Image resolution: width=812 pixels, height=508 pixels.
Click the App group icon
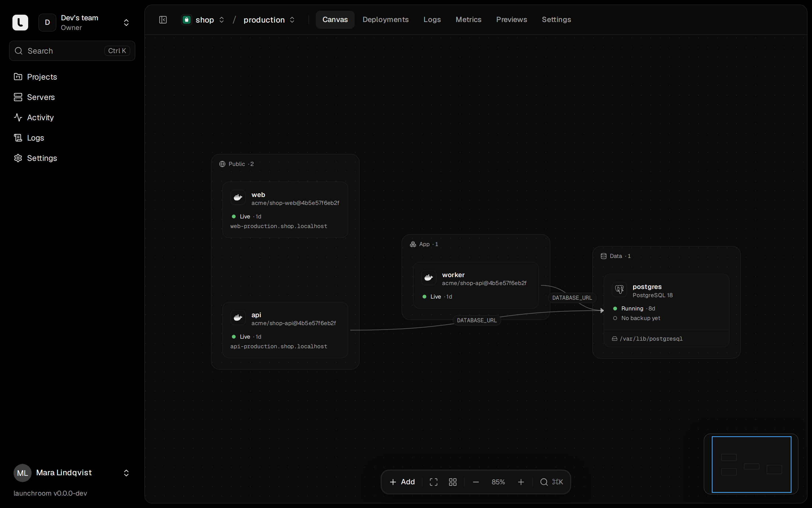click(413, 244)
